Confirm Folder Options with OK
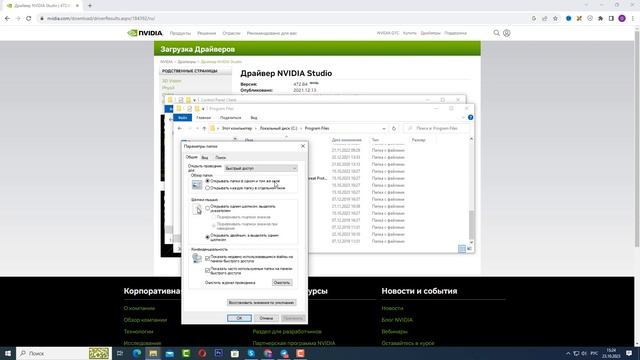The width and height of the screenshot is (640, 360). (x=239, y=318)
